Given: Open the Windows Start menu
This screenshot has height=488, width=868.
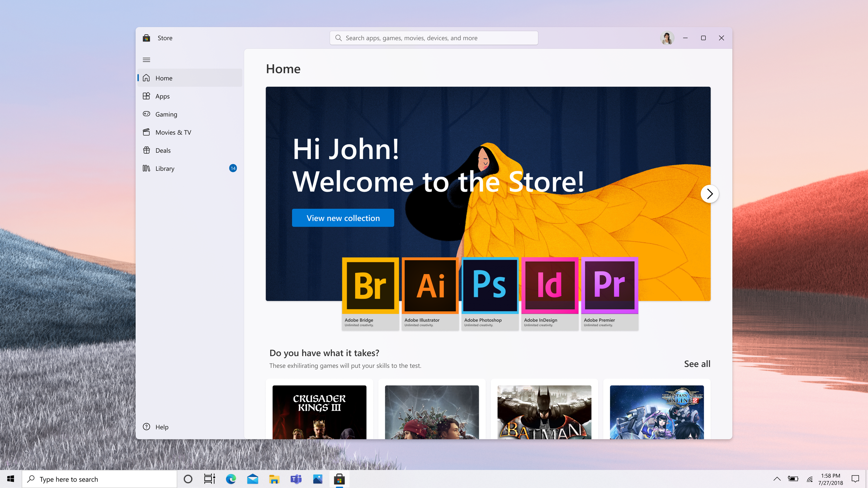Looking at the screenshot, I should click(x=11, y=479).
